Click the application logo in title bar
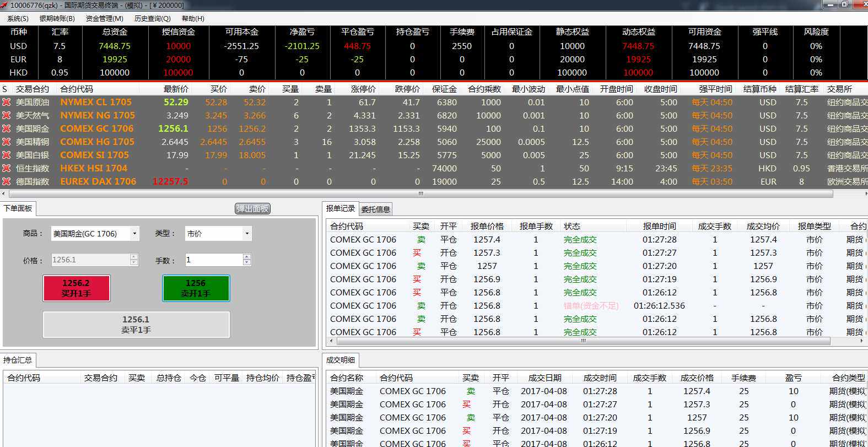Image resolution: width=868 pixels, height=447 pixels. pos(4,5)
